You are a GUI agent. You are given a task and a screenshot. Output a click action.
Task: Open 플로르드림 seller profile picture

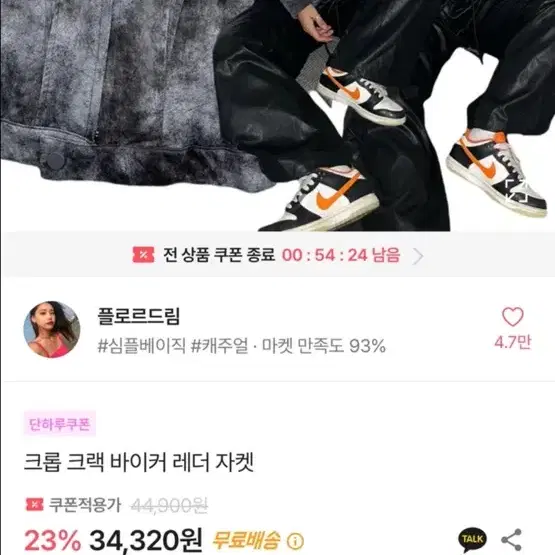(52, 330)
